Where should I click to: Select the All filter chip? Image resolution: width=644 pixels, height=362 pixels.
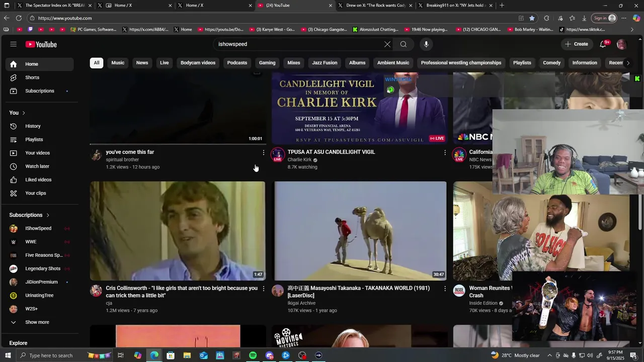[96, 63]
